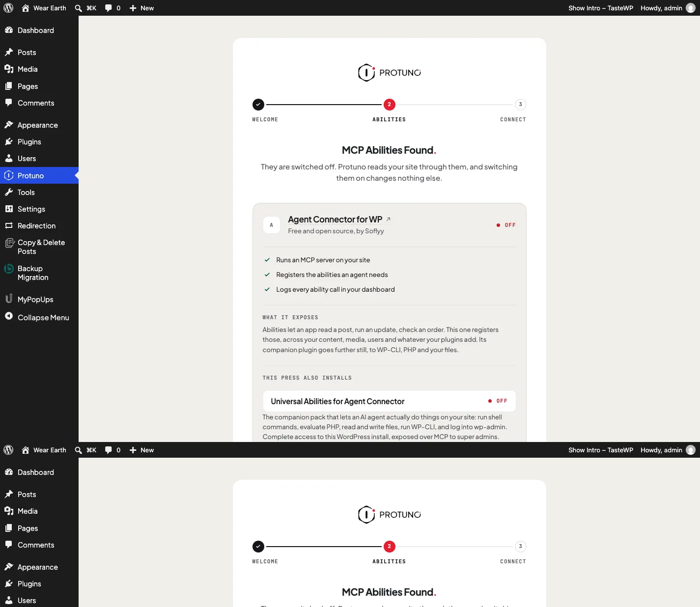Open "Show Intro – TasteWP" in lower admin bar
Viewport: 700px width, 607px height.
(x=601, y=450)
